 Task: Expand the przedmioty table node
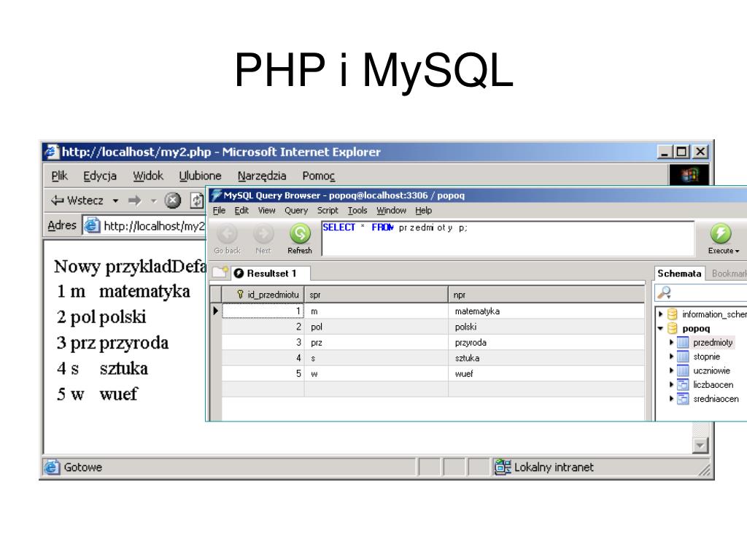click(x=671, y=343)
